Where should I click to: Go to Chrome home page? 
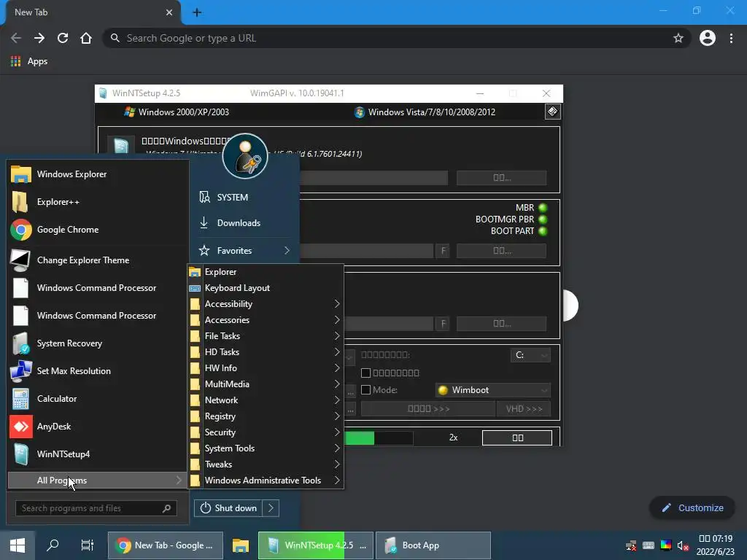[86, 38]
